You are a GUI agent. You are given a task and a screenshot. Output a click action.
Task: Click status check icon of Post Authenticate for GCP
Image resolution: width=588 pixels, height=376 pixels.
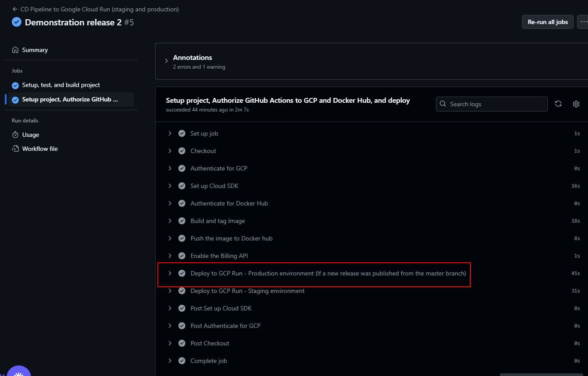[182, 326]
